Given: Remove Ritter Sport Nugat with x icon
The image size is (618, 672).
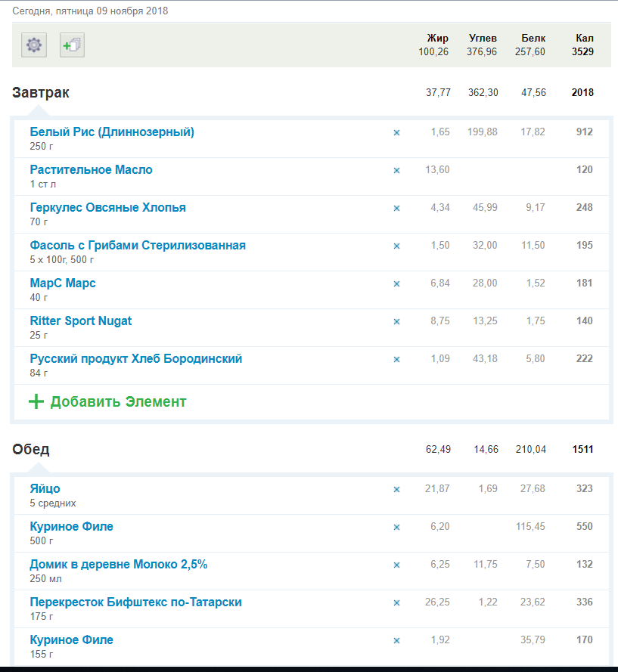Looking at the screenshot, I should click(396, 322).
